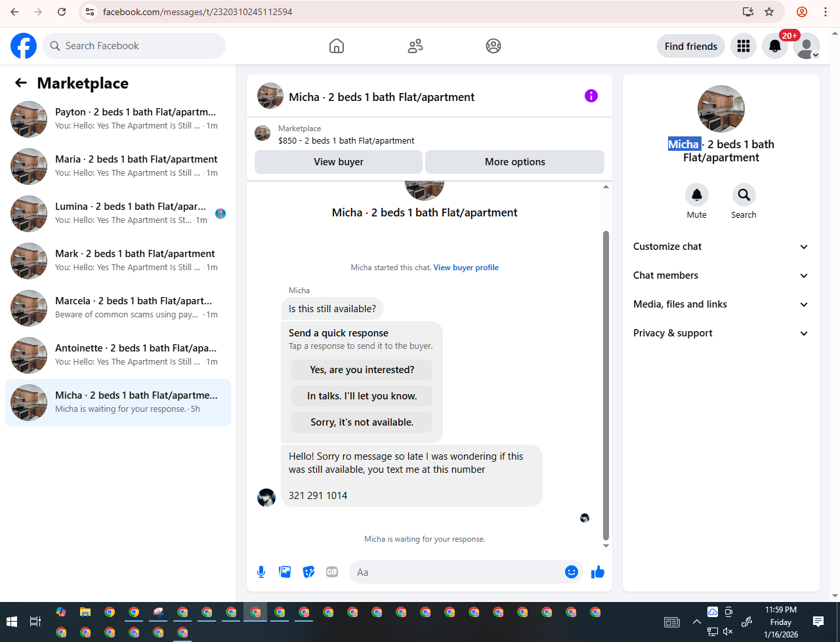Screen dimensions: 840x642
Task: Open the $850 listing thumbnail under Marketplace
Action: coord(262,134)
